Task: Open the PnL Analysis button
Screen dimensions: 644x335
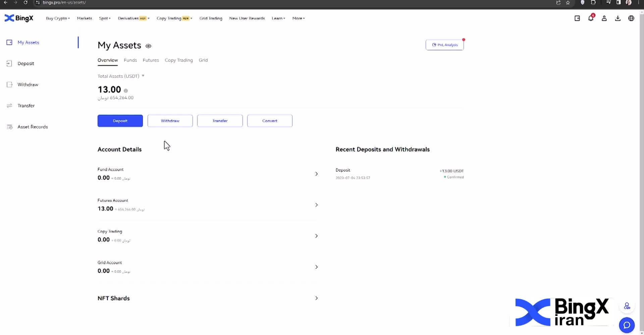Action: 444,45
